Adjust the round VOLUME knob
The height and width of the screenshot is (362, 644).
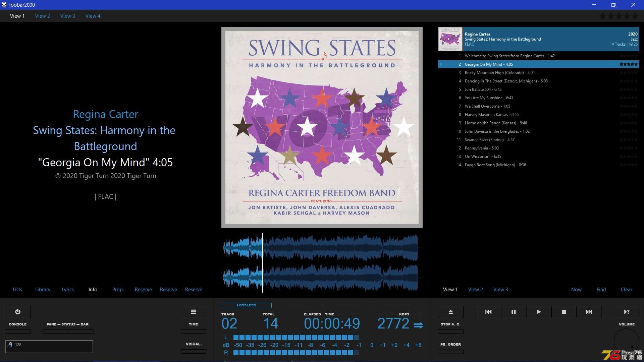pyautogui.click(x=627, y=341)
